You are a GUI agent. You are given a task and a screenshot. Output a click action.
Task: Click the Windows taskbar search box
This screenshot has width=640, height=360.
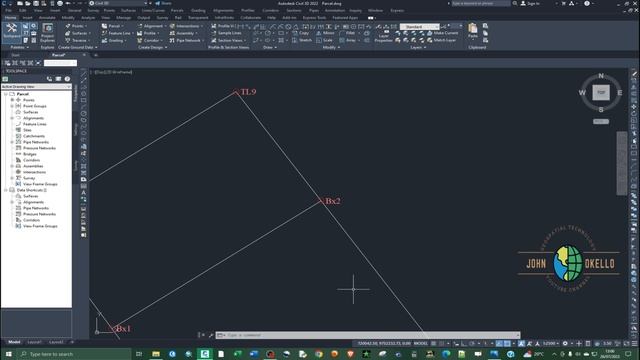point(74,354)
